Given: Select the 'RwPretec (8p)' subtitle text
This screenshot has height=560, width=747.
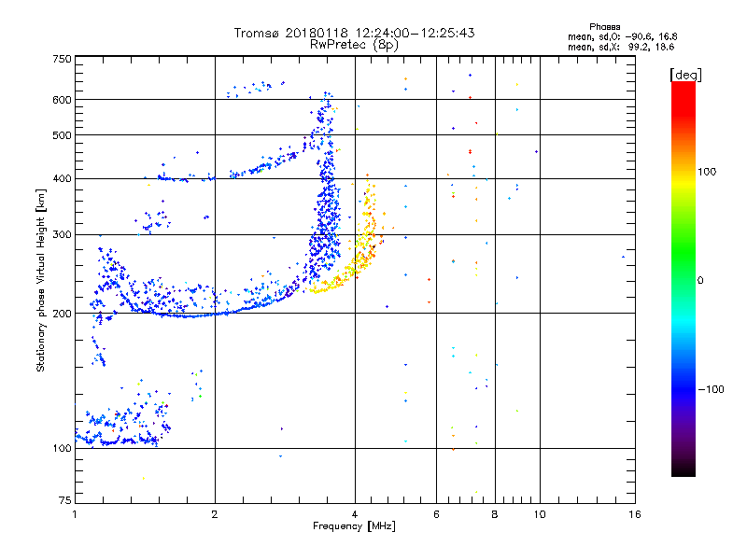Looking at the screenshot, I should pyautogui.click(x=354, y=45).
